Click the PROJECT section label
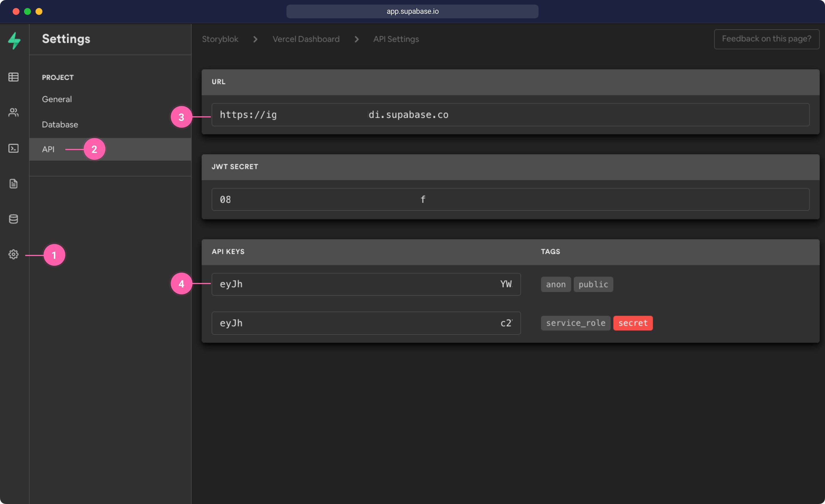This screenshot has height=504, width=825. pyautogui.click(x=58, y=77)
